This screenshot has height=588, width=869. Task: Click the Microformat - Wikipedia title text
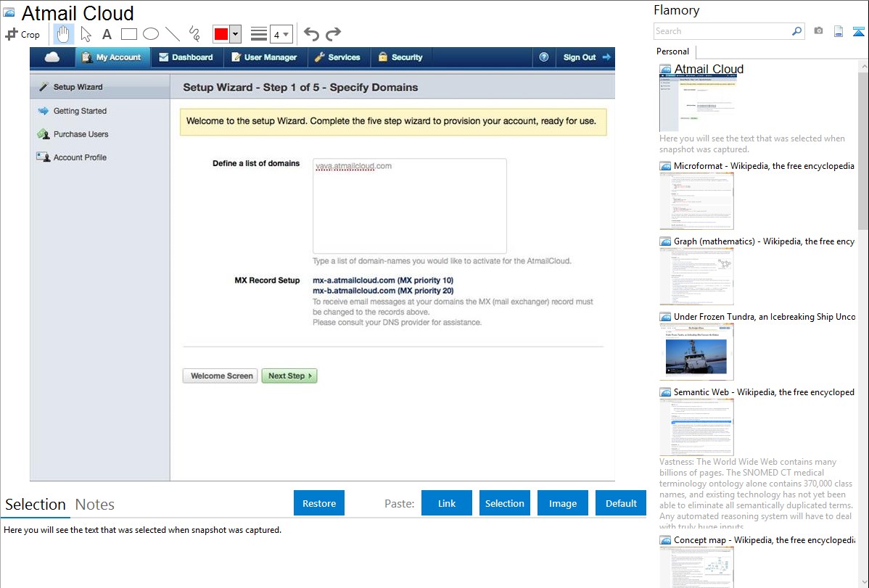click(764, 166)
